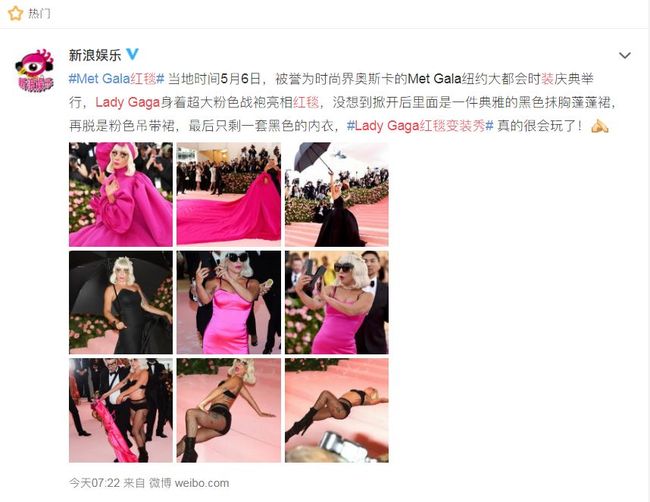Image resolution: width=650 pixels, height=502 pixels.
Task: Open photo with raised black umbrella
Action: [337, 194]
